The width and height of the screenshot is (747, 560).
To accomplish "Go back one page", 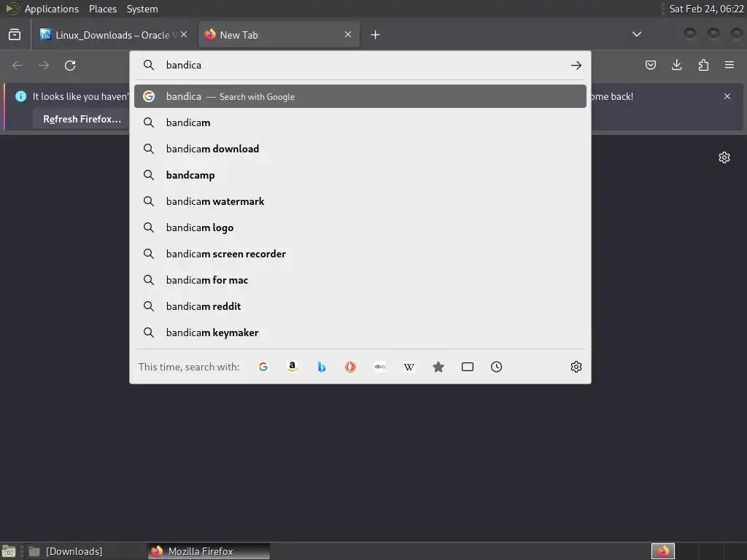I will [18, 65].
